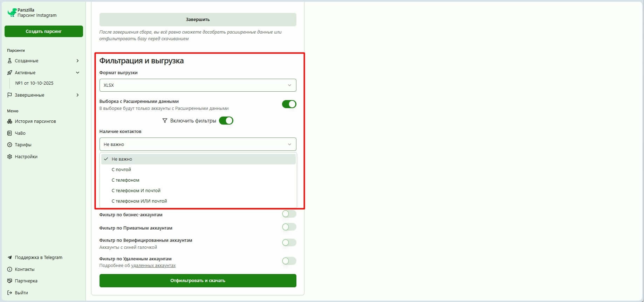Click the Наличие контактов label
This screenshot has width=644, height=302.
120,132
